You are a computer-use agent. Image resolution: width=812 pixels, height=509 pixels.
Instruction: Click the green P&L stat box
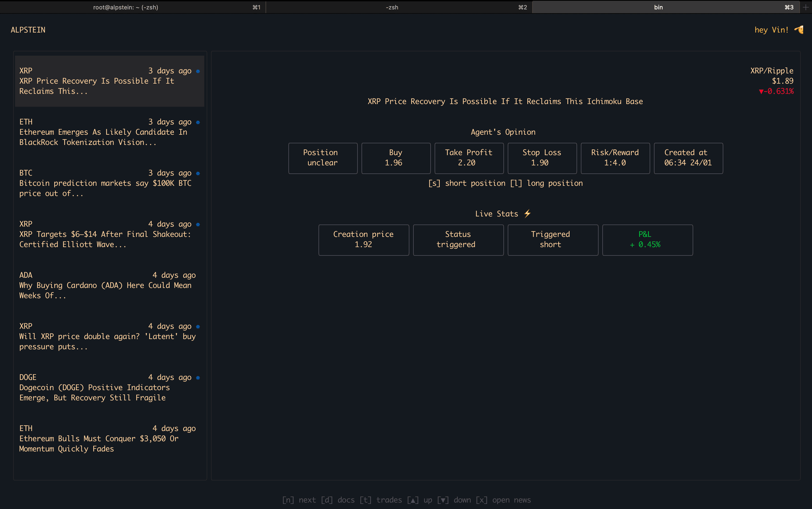pos(647,240)
